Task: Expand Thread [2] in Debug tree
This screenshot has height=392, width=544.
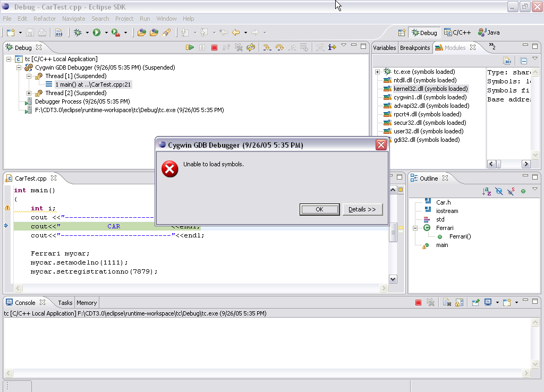Action: [x=29, y=93]
